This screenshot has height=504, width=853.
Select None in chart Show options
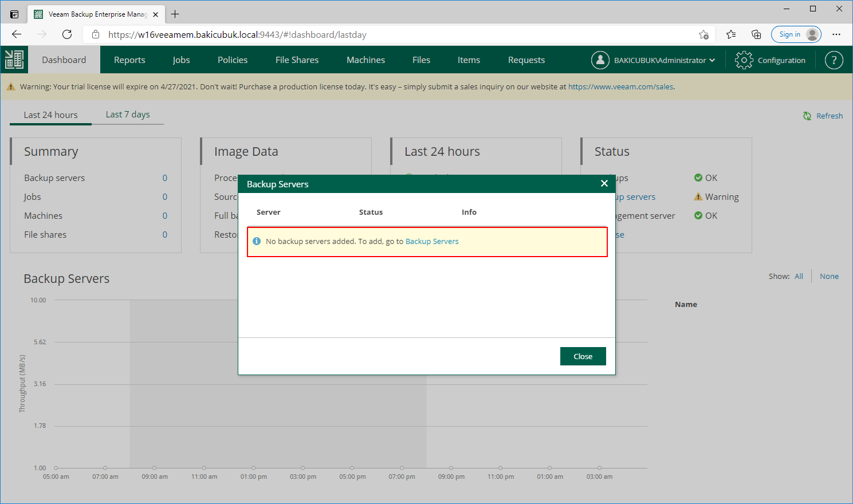(829, 277)
